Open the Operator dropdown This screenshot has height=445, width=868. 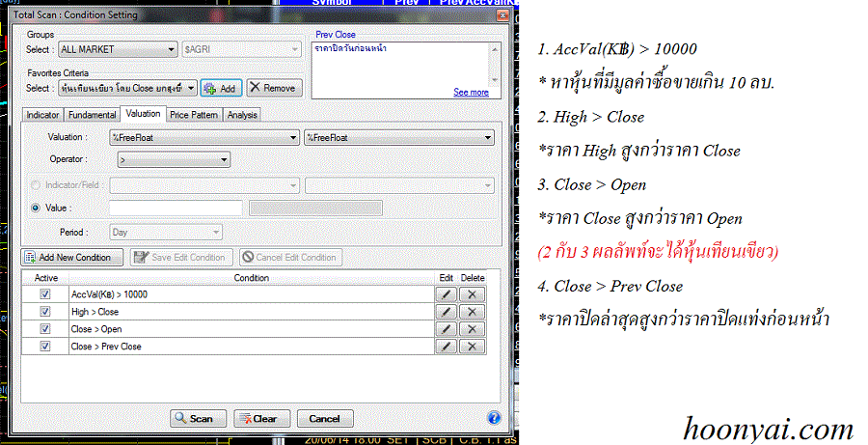(x=174, y=159)
